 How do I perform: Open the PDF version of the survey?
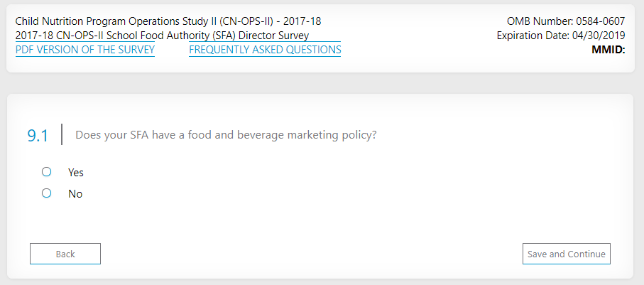[x=85, y=50]
